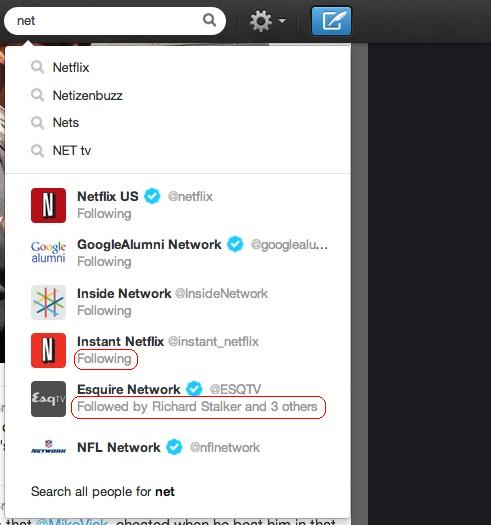Click the magnifier icon beside 'Nets' suggestion

[x=38, y=123]
